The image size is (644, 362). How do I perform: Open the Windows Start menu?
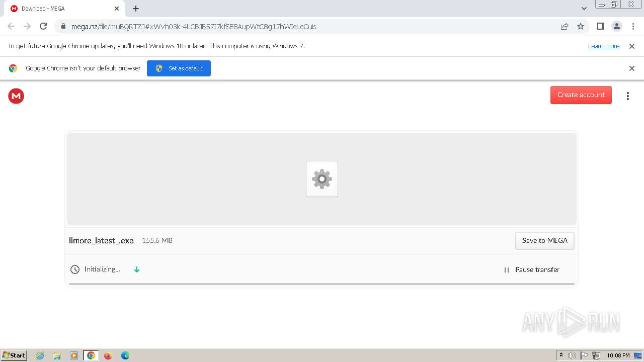pos(14,355)
